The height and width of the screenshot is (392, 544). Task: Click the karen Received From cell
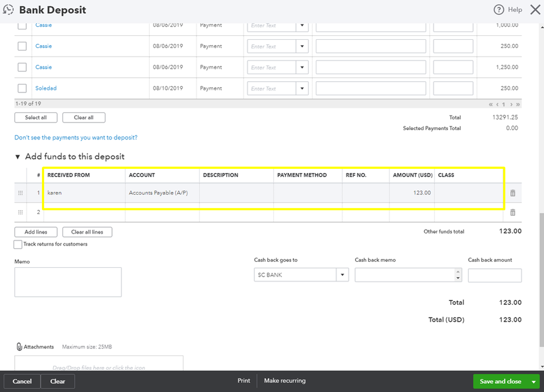[x=84, y=193]
